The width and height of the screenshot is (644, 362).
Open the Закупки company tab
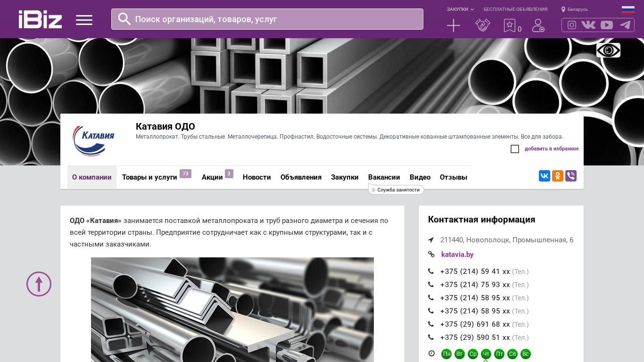click(x=345, y=177)
